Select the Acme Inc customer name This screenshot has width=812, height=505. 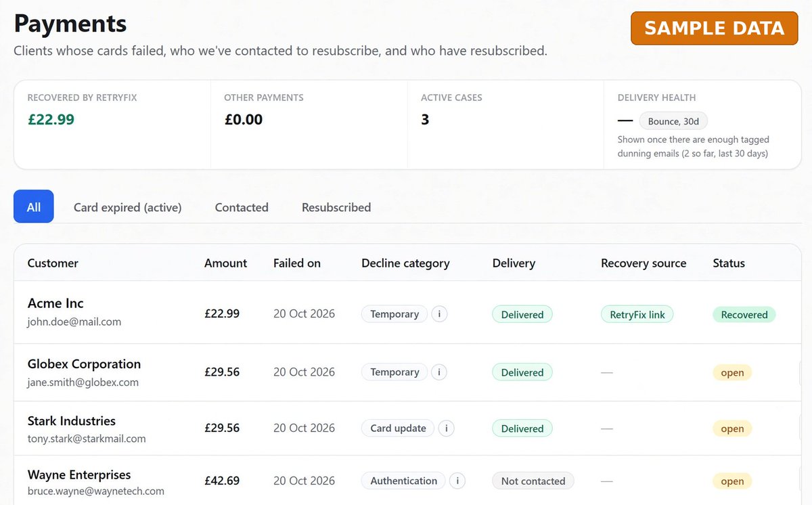55,303
